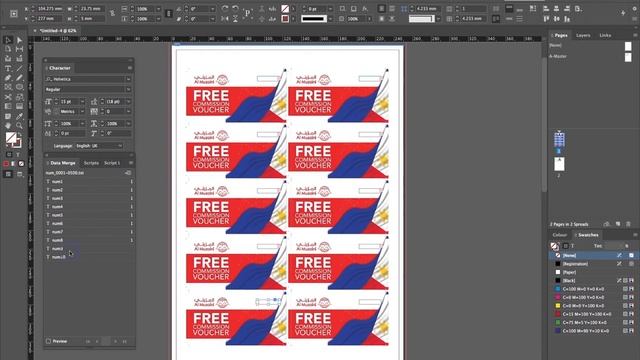
Task: Toggle formatting affects text button in toolbox
Action: pyautogui.click(x=18, y=155)
